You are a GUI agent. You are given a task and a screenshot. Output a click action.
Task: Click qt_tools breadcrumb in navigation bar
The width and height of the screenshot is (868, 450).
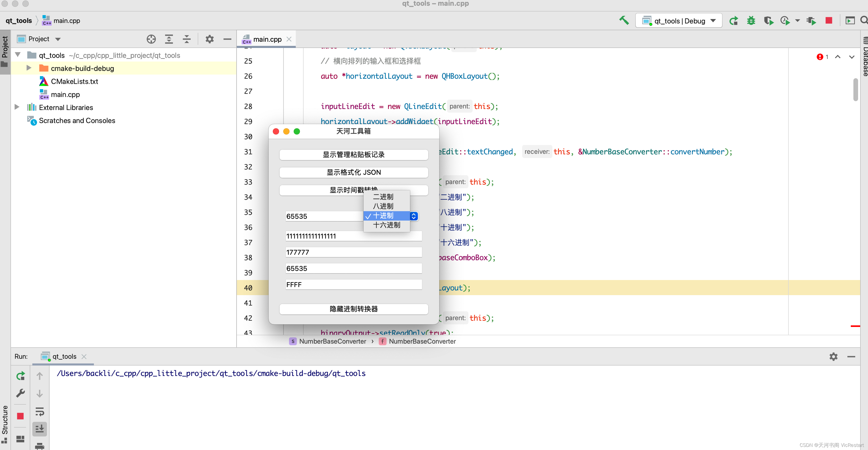click(19, 21)
